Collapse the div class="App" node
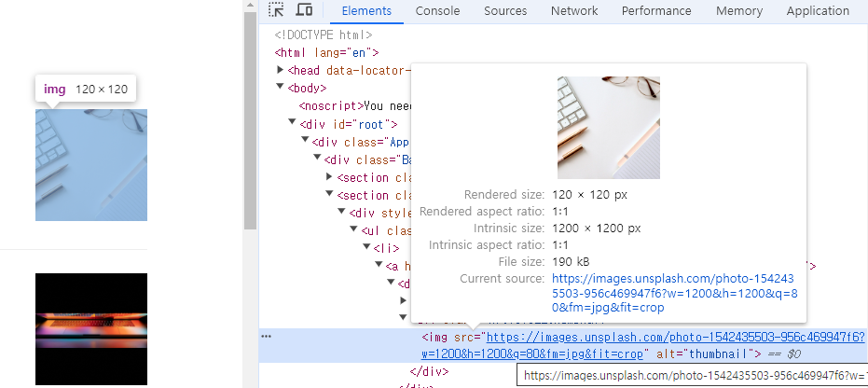Viewport: 868px width, 388px height. pos(305,141)
